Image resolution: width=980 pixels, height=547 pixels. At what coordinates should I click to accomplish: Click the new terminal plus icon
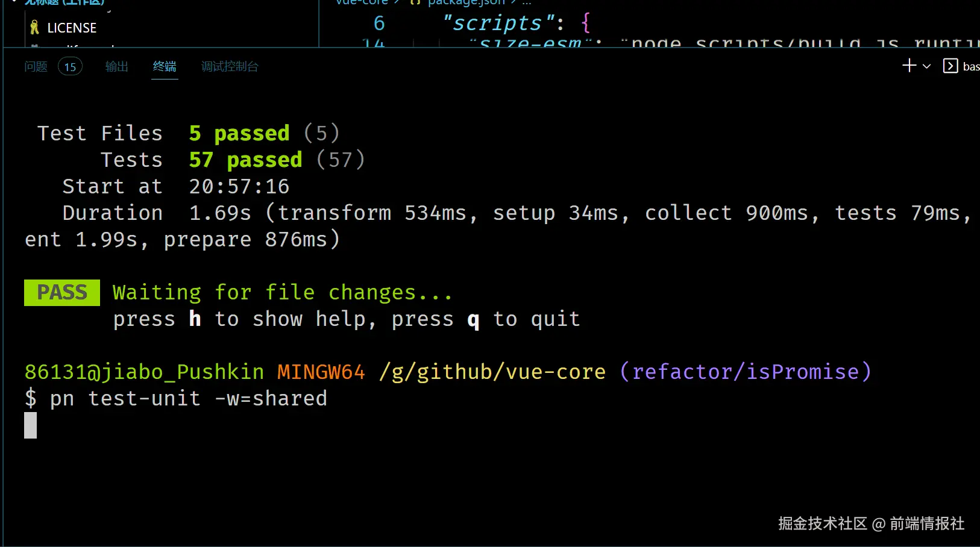[x=909, y=66]
